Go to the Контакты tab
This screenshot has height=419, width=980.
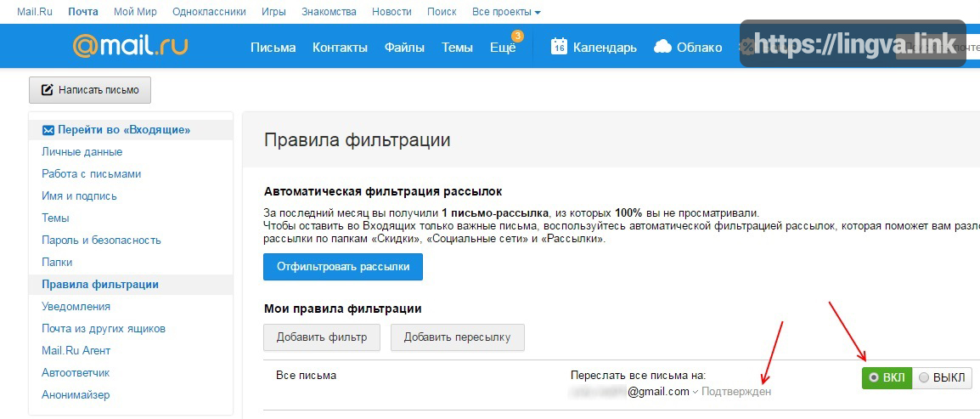click(x=340, y=48)
